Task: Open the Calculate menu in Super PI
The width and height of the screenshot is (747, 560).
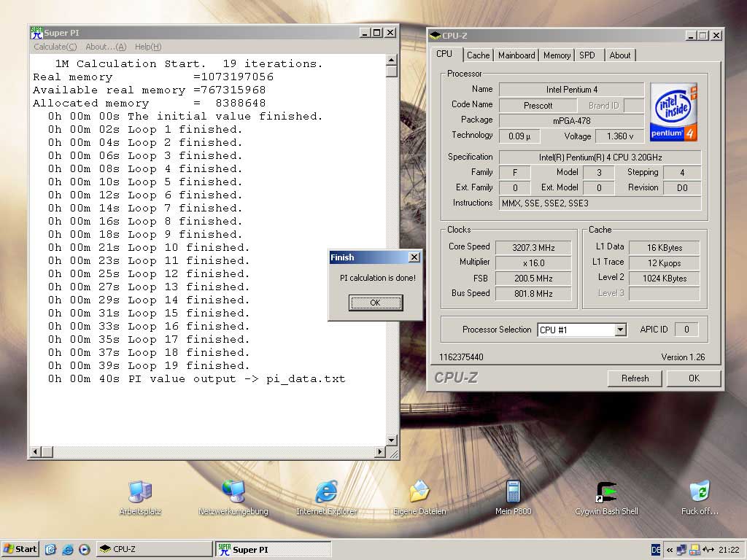Action: (55, 47)
